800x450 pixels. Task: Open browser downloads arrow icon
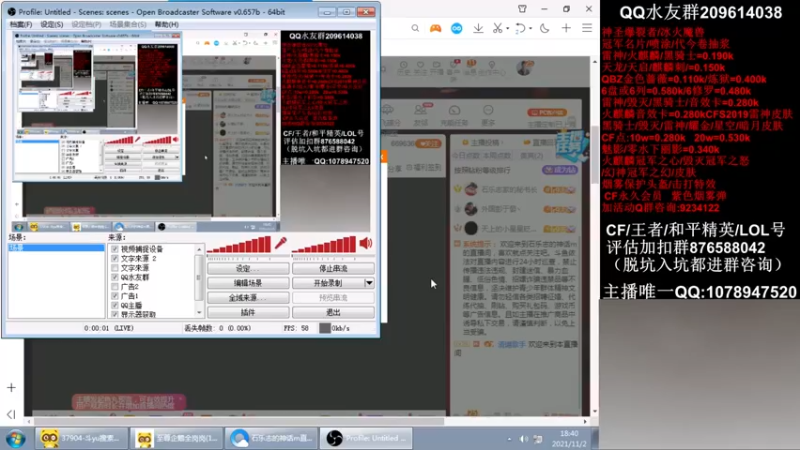point(478,29)
